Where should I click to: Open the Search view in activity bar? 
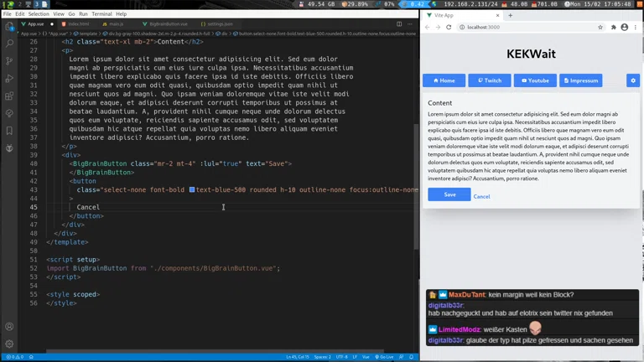[9, 44]
